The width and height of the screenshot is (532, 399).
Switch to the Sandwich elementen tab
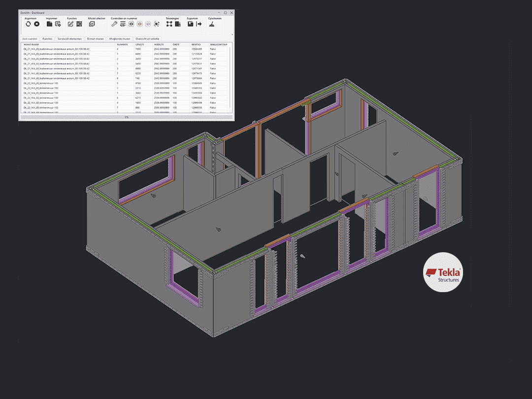69,38
